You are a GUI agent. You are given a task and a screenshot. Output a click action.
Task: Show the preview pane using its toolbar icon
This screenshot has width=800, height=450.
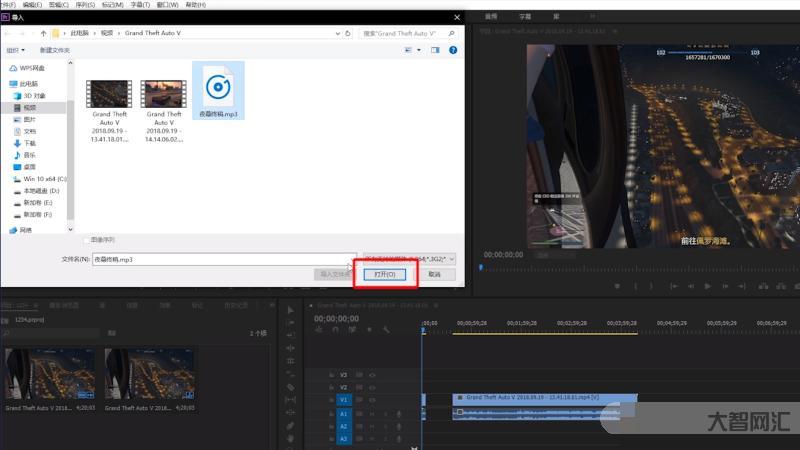(435, 50)
